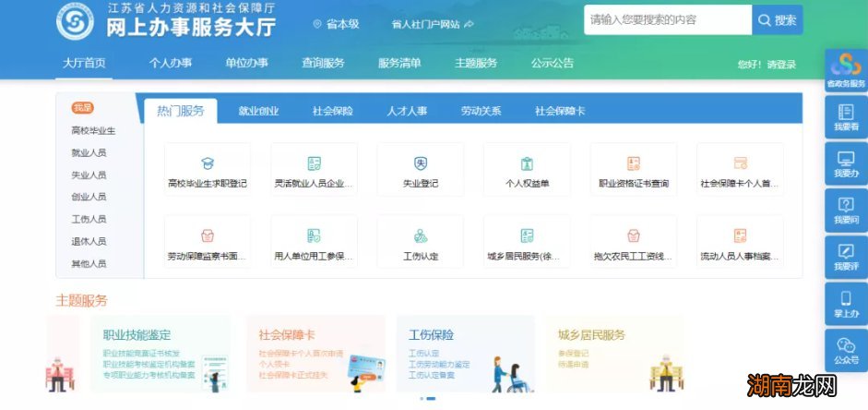Select 创业人员 in the 我是 list
868x410 pixels.
(x=89, y=197)
